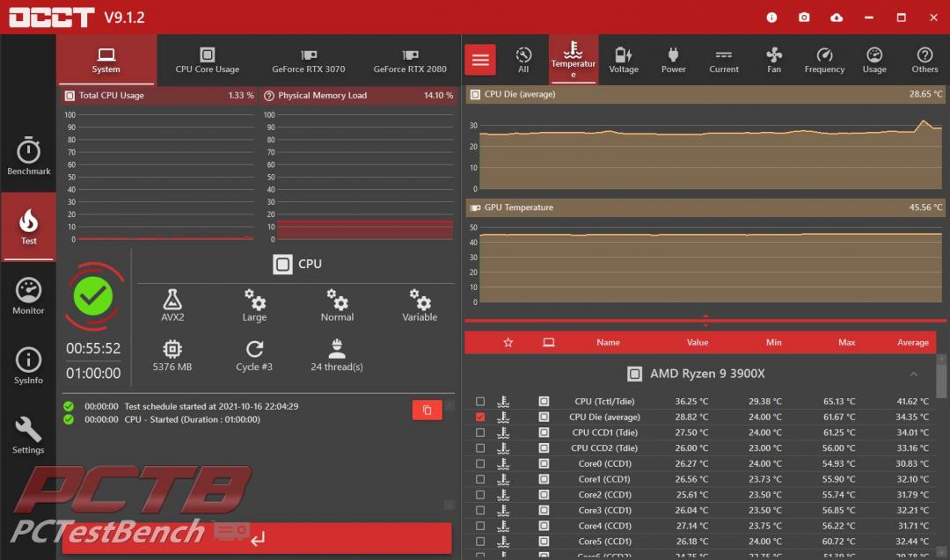Select the Others sensors tab
Viewport: 950px width, 560px height.
click(924, 59)
